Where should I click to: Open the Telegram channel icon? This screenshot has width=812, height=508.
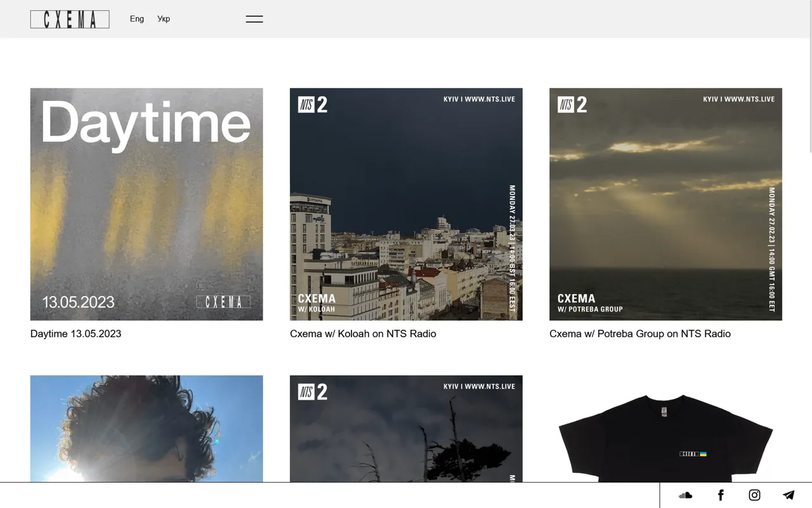(789, 495)
